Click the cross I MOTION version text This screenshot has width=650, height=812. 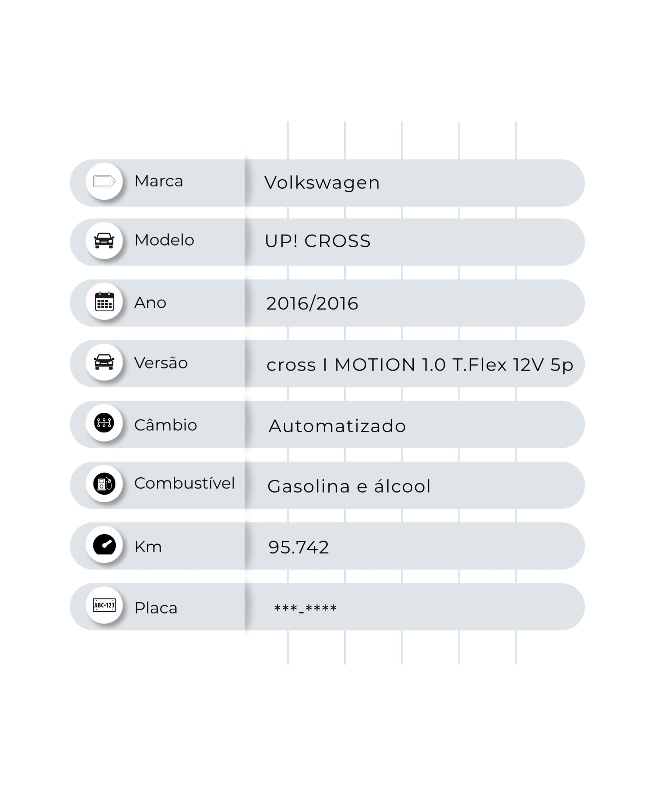pos(419,365)
